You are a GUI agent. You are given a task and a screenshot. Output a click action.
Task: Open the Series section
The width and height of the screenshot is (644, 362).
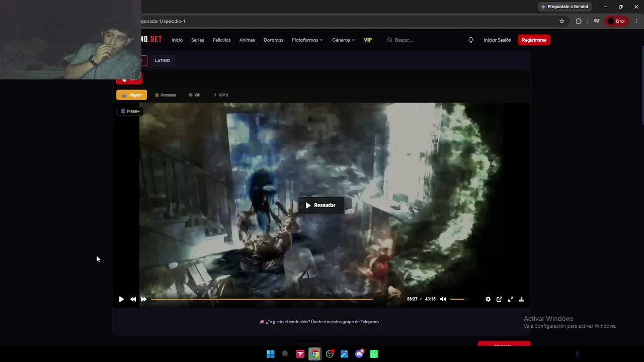pos(198,40)
